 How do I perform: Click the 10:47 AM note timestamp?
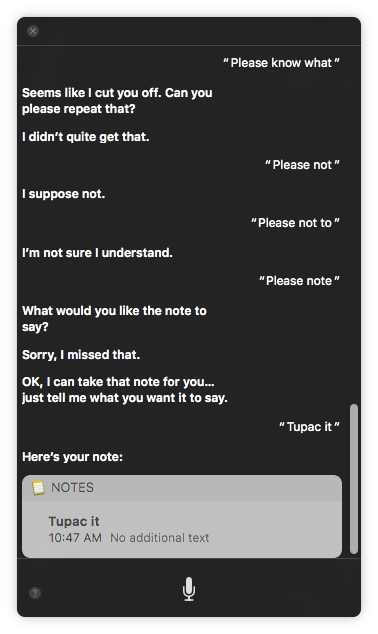tap(75, 538)
